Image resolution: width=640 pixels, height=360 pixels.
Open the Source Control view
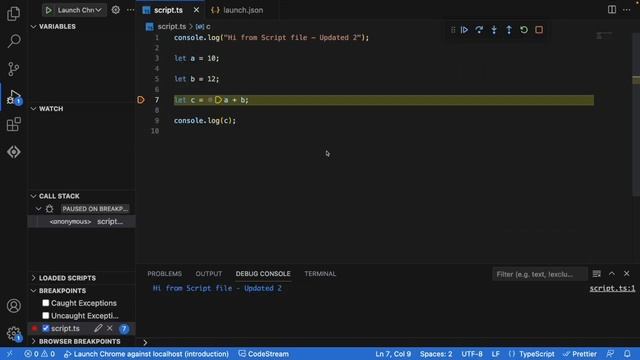click(13, 69)
